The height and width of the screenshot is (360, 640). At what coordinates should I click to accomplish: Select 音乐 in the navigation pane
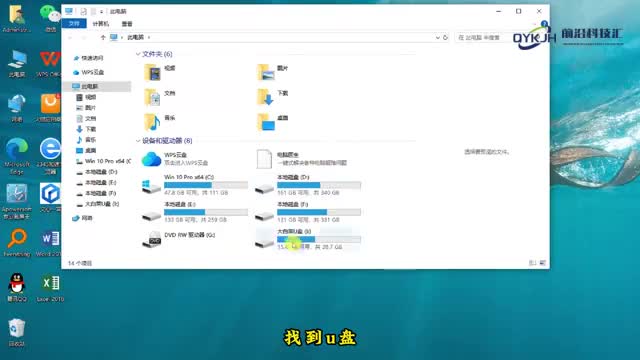pyautogui.click(x=91, y=140)
